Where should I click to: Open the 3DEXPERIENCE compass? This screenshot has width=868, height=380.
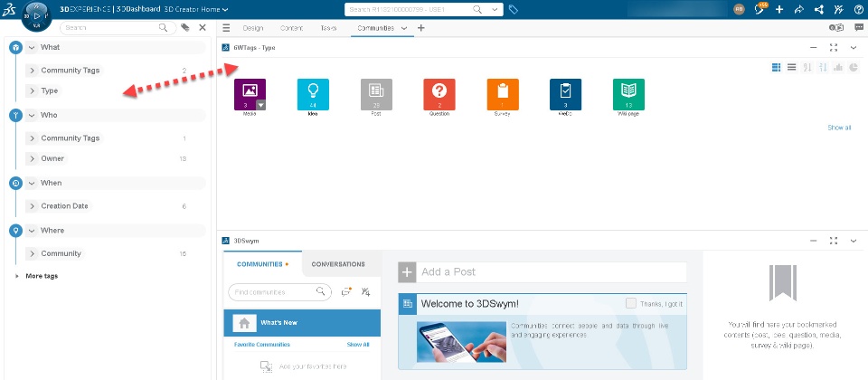pyautogui.click(x=36, y=15)
